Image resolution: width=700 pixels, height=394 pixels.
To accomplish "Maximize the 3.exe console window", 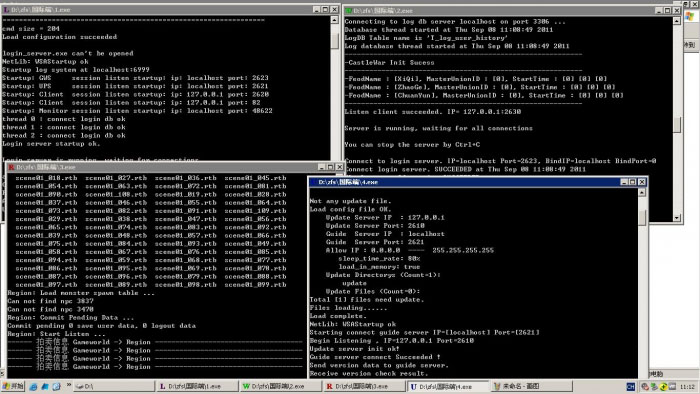I will pyautogui.click(x=330, y=167).
